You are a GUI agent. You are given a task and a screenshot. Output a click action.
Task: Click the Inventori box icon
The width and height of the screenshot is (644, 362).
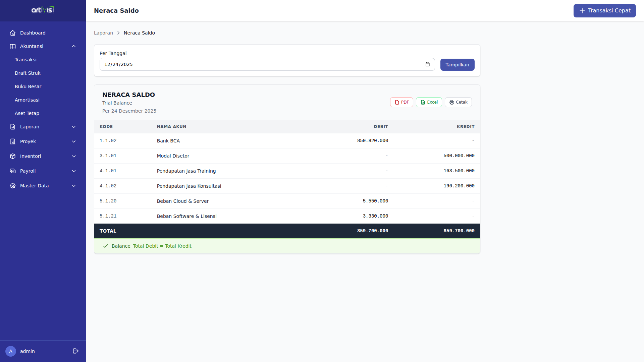point(13,156)
